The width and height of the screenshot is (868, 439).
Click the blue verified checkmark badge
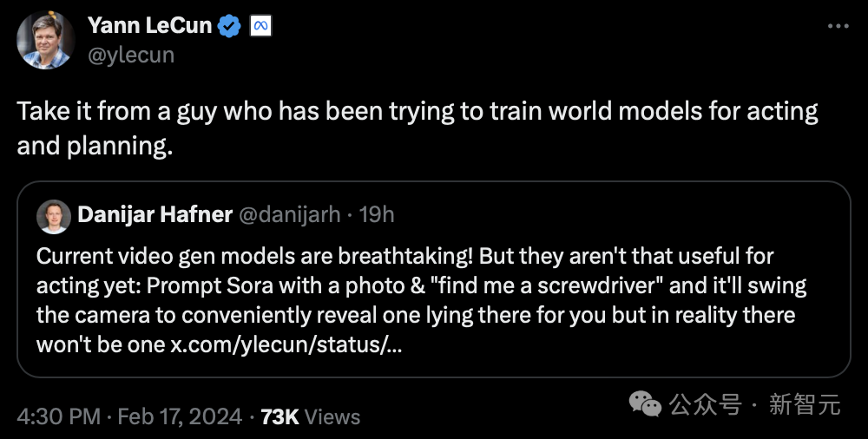point(229,27)
